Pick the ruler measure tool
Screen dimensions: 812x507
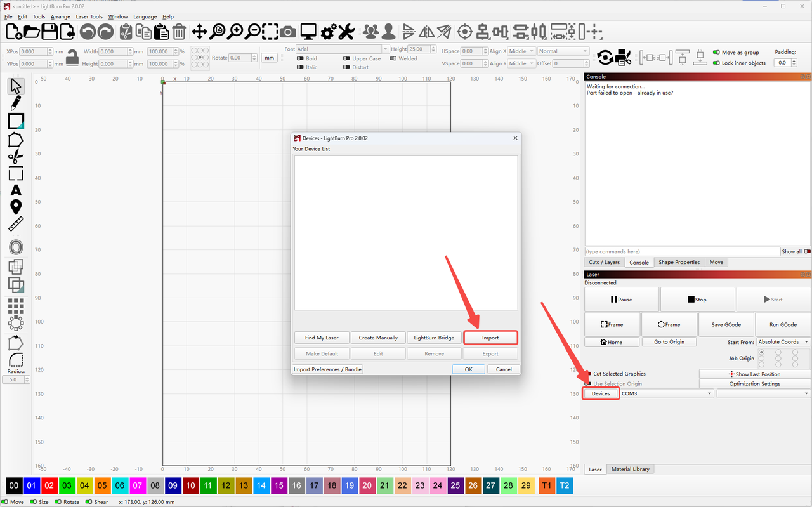16,224
